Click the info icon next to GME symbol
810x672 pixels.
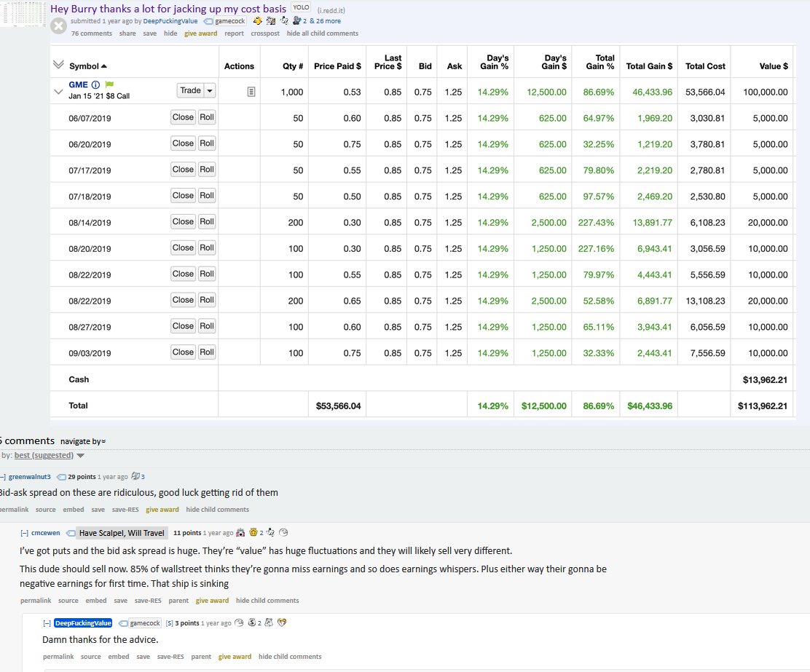tap(95, 84)
